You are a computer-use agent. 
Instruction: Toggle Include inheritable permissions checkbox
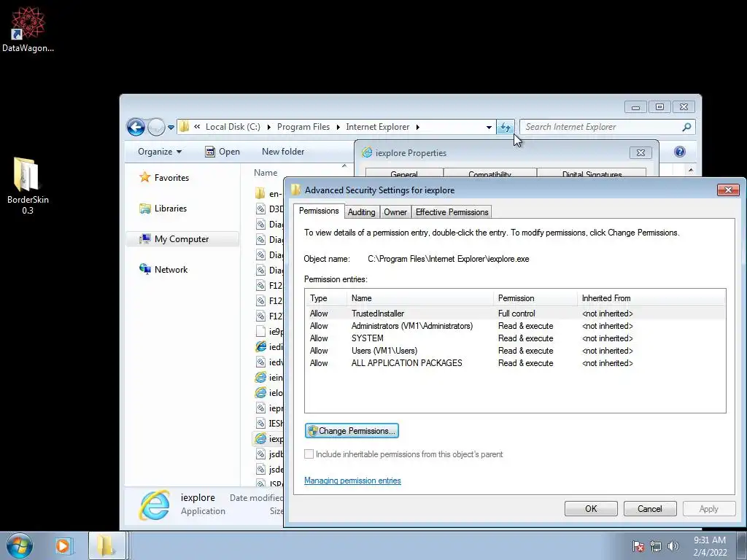coord(309,454)
